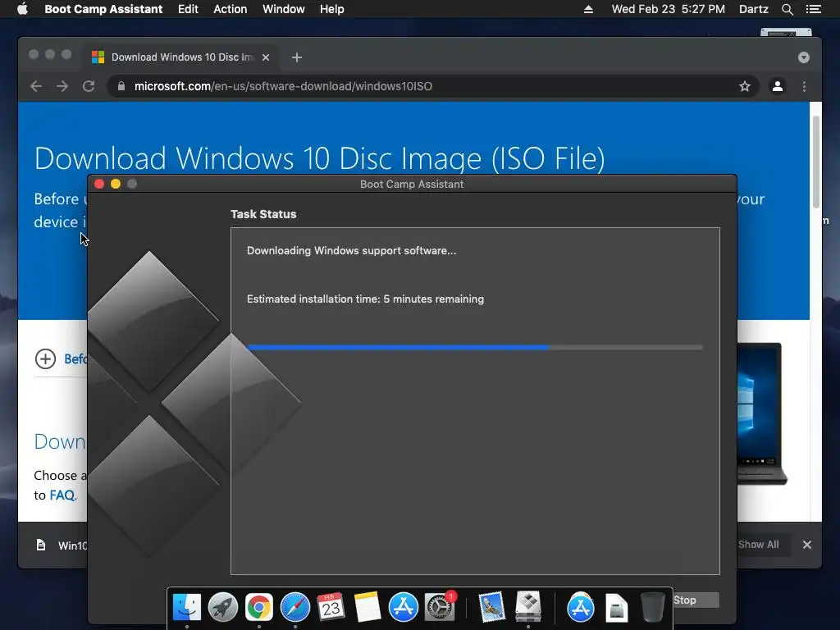Open the tab search dropdown in Chrome

point(804,57)
